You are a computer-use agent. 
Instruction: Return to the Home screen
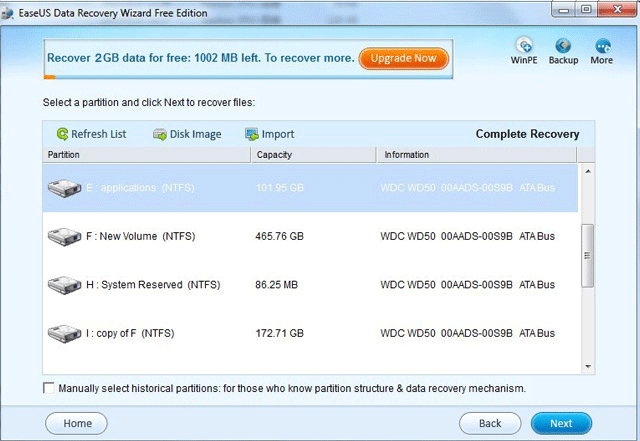coord(77,423)
